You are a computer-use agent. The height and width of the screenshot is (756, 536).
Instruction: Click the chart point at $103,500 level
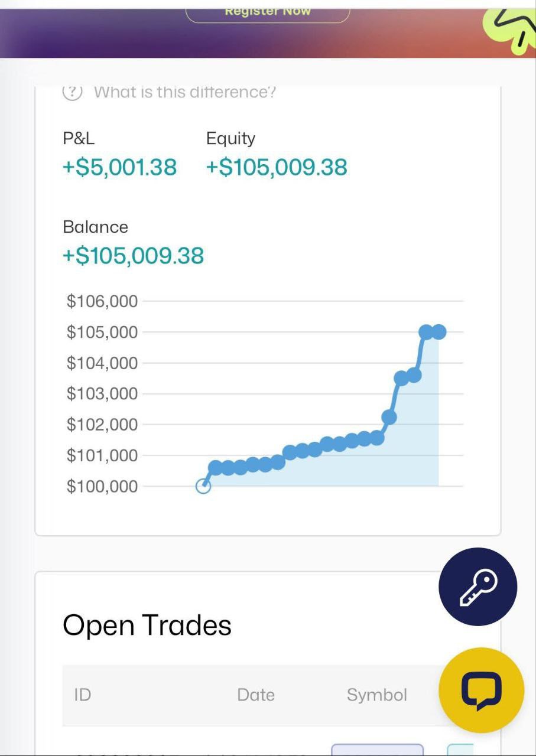coord(401,378)
